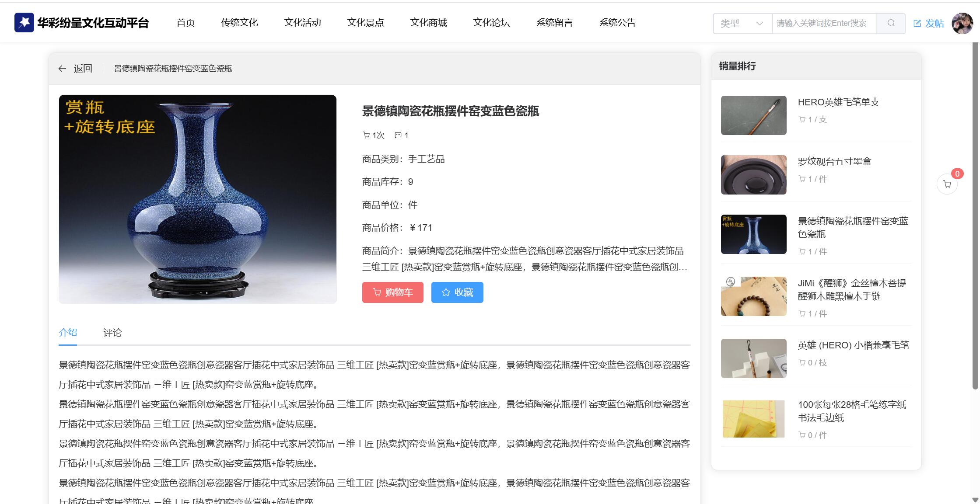Add item with the 购物车 button
980x504 pixels.
click(x=392, y=292)
